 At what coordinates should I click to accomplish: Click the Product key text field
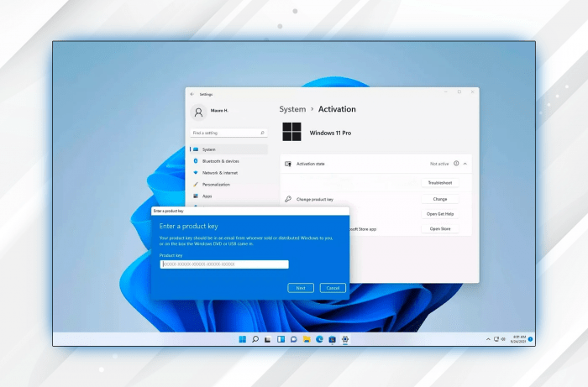pyautogui.click(x=224, y=264)
